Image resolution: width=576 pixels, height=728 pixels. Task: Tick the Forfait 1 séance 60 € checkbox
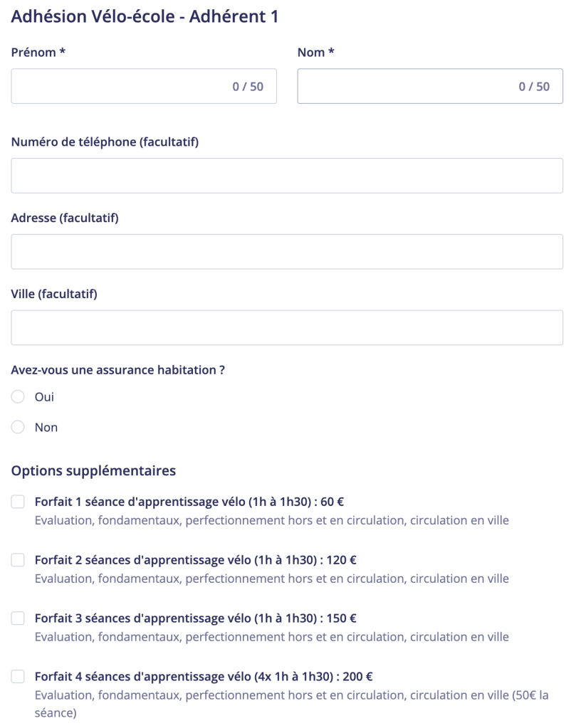[x=18, y=502]
